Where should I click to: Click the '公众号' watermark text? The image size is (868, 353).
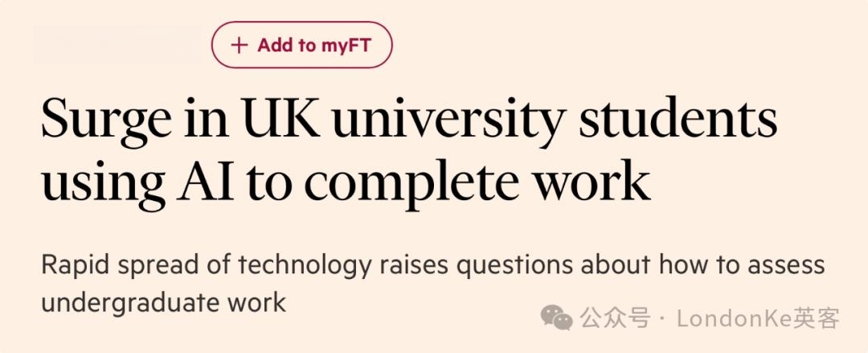coord(615,318)
